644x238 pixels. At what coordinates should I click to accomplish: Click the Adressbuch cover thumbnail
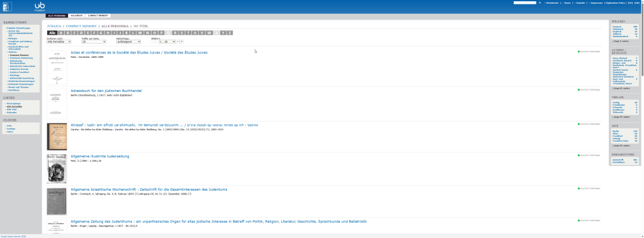coord(57,104)
